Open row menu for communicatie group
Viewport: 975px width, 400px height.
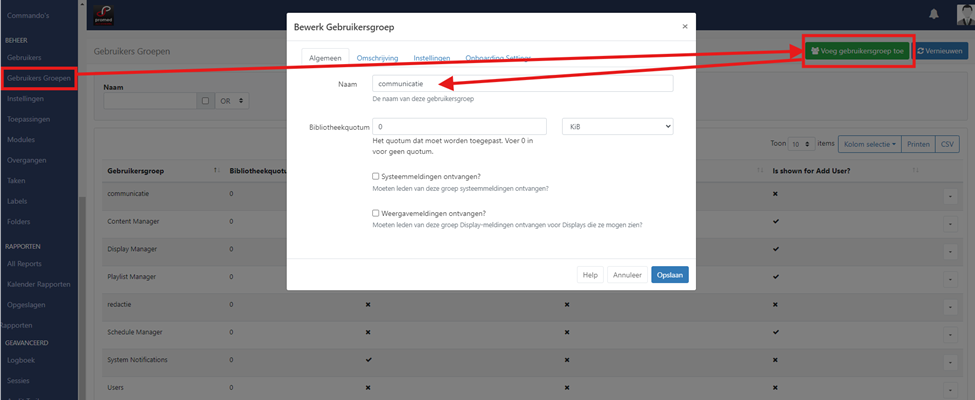[x=949, y=196]
